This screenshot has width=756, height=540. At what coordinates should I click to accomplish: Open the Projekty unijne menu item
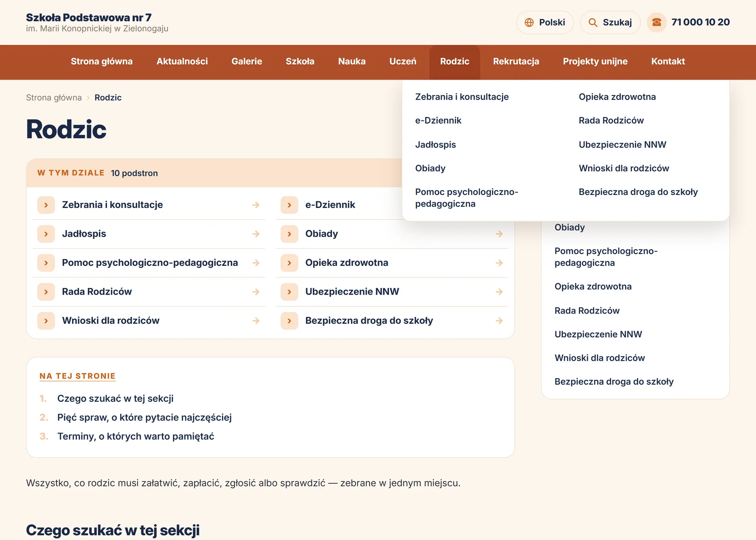595,61
